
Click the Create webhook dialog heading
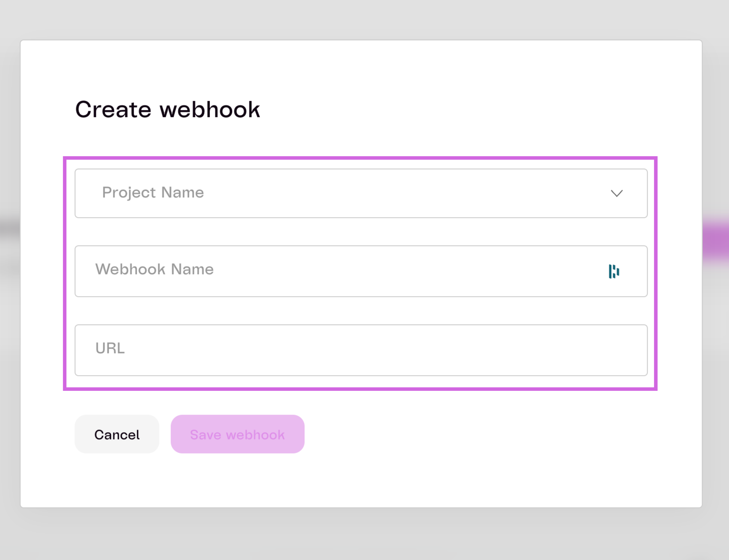pos(168,109)
